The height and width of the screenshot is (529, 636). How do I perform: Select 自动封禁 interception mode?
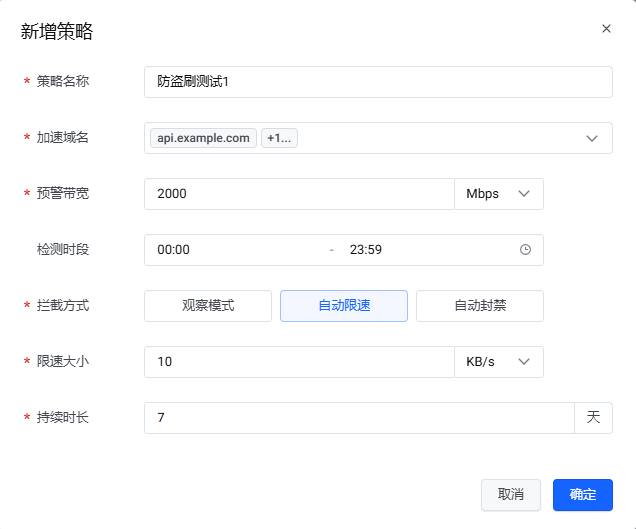[480, 306]
